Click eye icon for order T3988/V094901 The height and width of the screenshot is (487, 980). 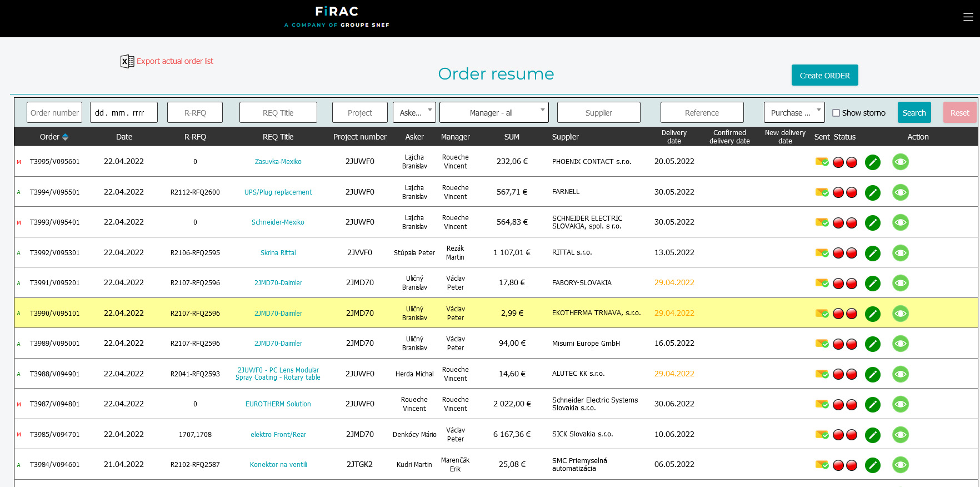pyautogui.click(x=900, y=375)
